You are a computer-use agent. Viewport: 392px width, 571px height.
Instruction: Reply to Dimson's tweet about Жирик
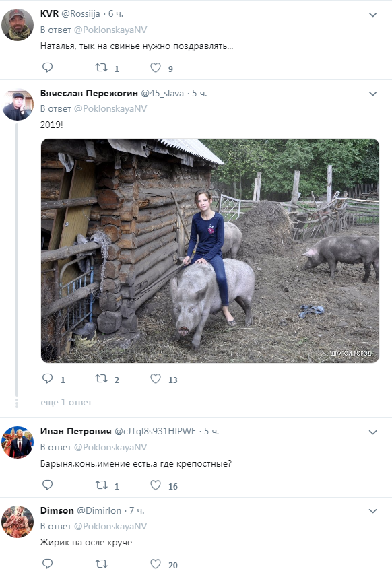click(48, 564)
